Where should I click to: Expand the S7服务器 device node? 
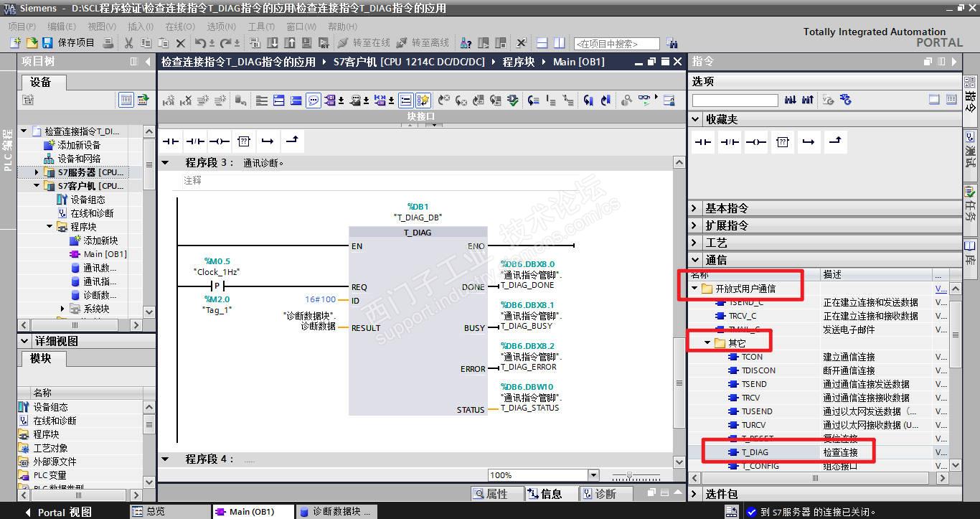(x=37, y=172)
